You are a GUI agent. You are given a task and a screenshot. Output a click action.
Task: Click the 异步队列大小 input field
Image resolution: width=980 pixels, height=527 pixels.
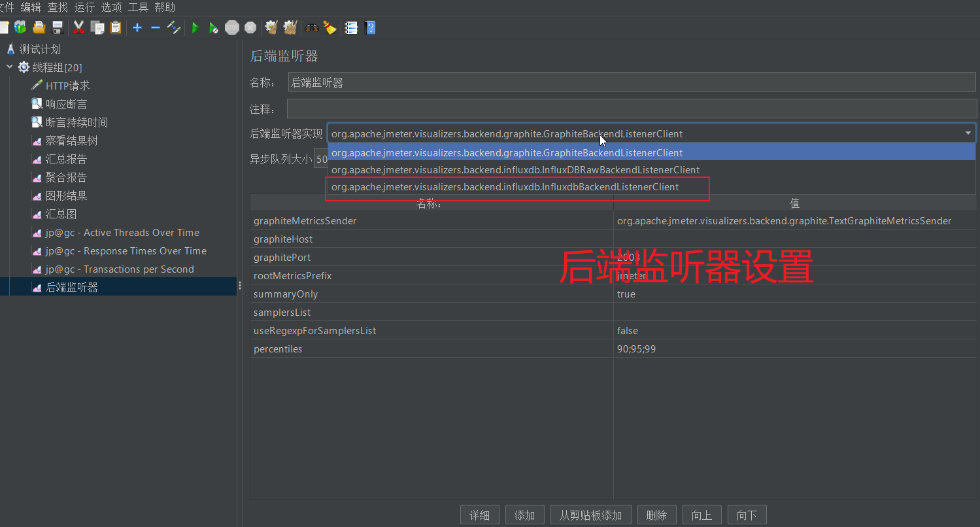322,159
